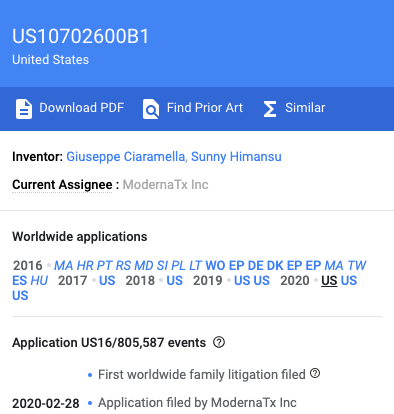
Task: Click the United States subtitle
Action: tap(51, 60)
